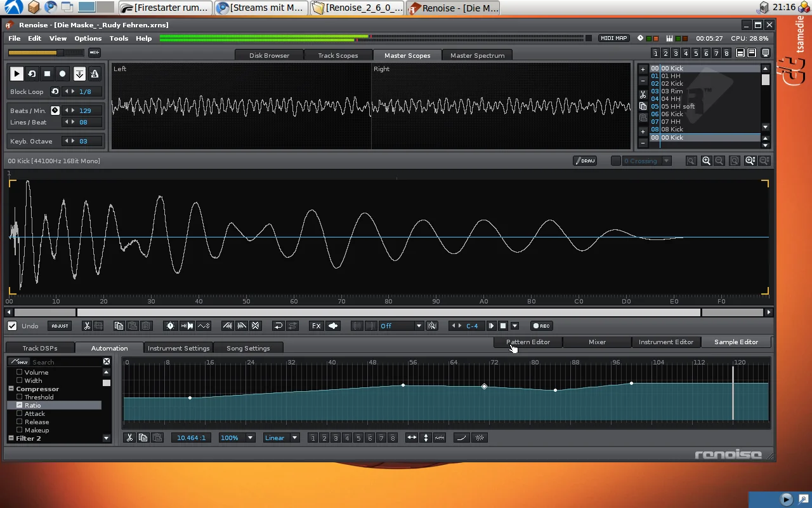812x508 pixels.
Task: Open the sample FX button
Action: 316,326
